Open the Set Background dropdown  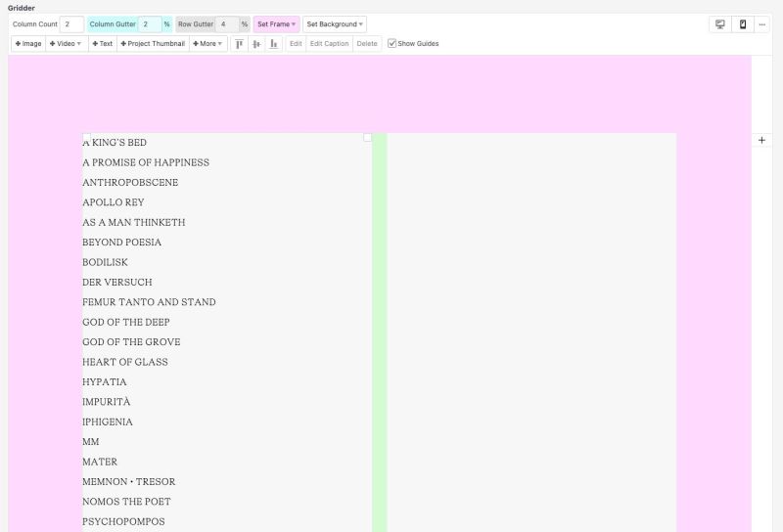[x=335, y=23]
